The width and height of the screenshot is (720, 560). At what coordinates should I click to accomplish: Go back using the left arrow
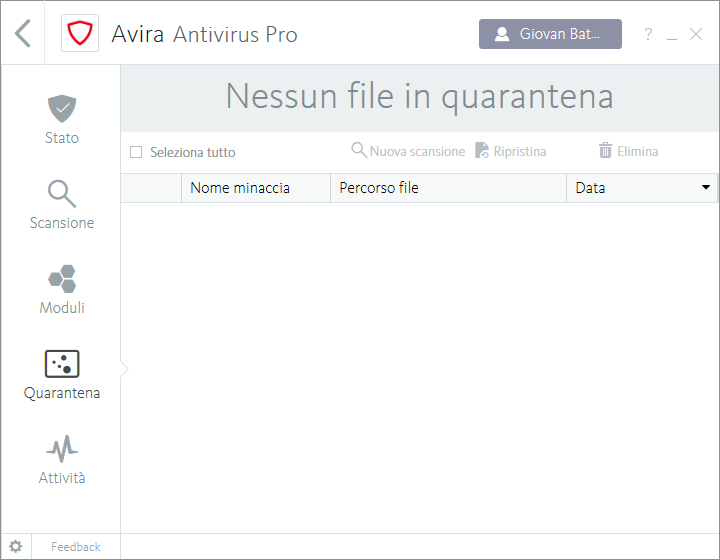(x=23, y=34)
